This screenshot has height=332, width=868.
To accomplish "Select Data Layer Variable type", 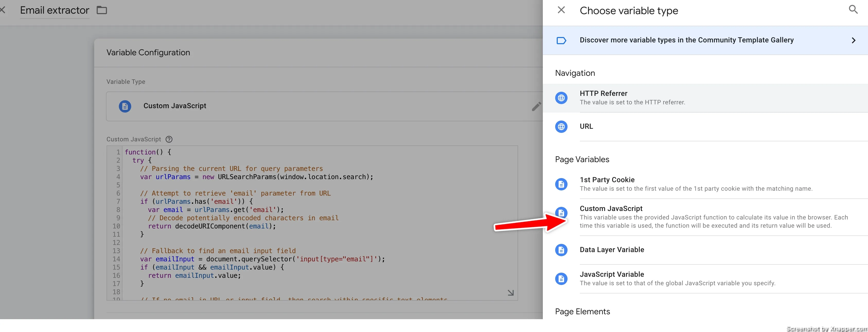I will [x=705, y=250].
